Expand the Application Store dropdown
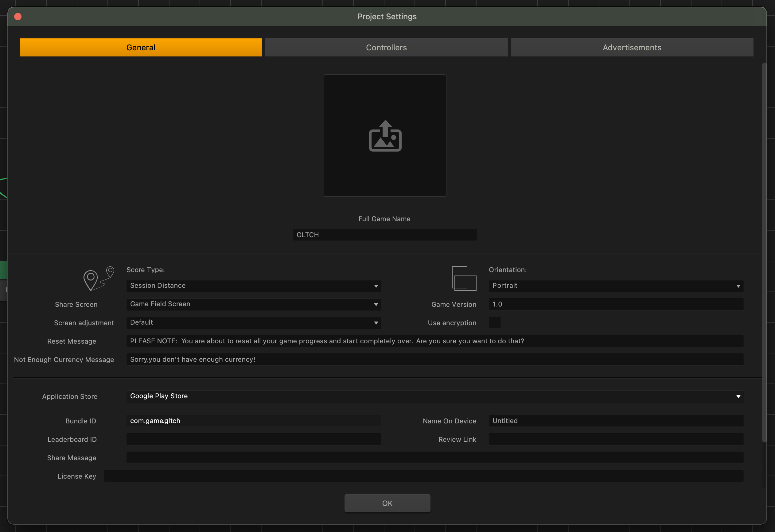Image resolution: width=775 pixels, height=532 pixels. point(435,396)
